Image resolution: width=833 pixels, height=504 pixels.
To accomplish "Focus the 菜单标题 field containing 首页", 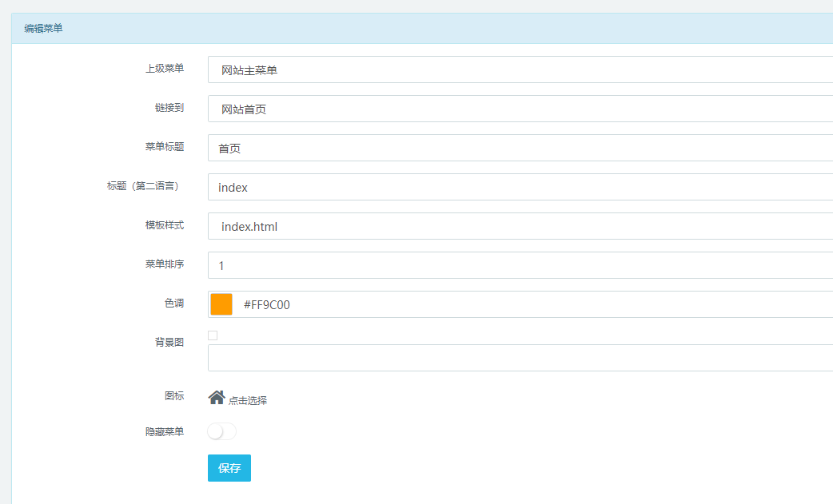I will (520, 148).
